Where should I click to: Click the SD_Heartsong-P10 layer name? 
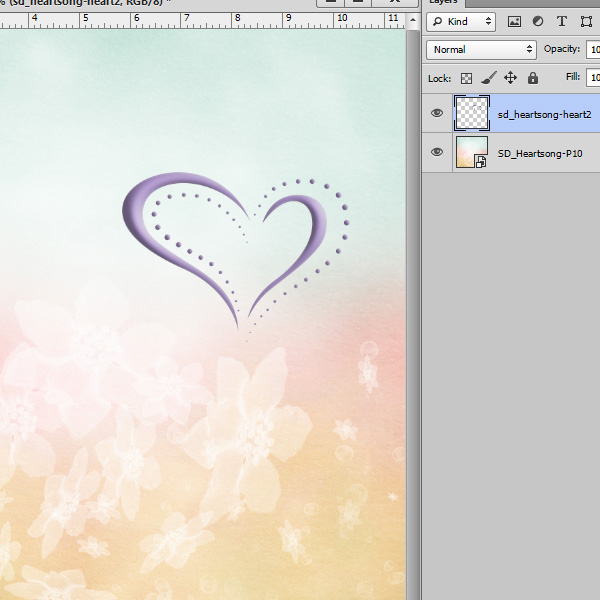[540, 153]
